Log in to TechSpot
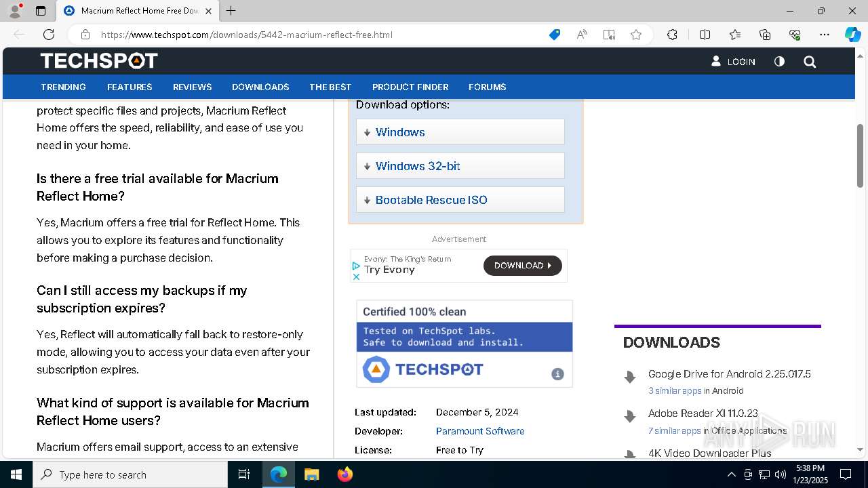This screenshot has width=868, height=488. [733, 61]
